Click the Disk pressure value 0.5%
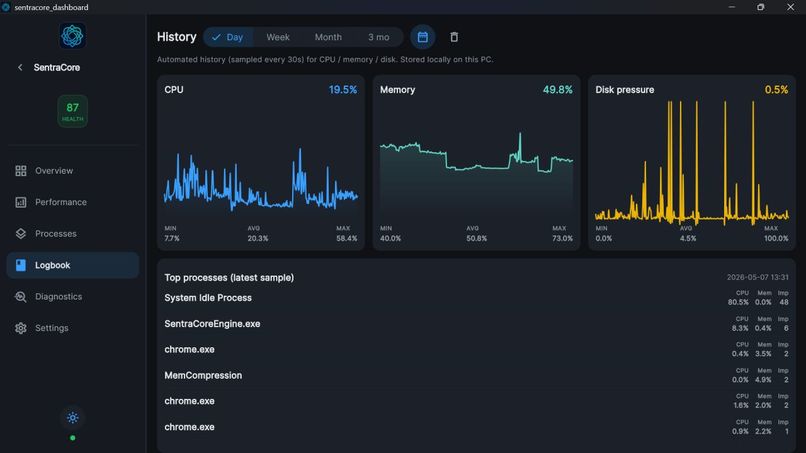806x453 pixels. click(776, 89)
